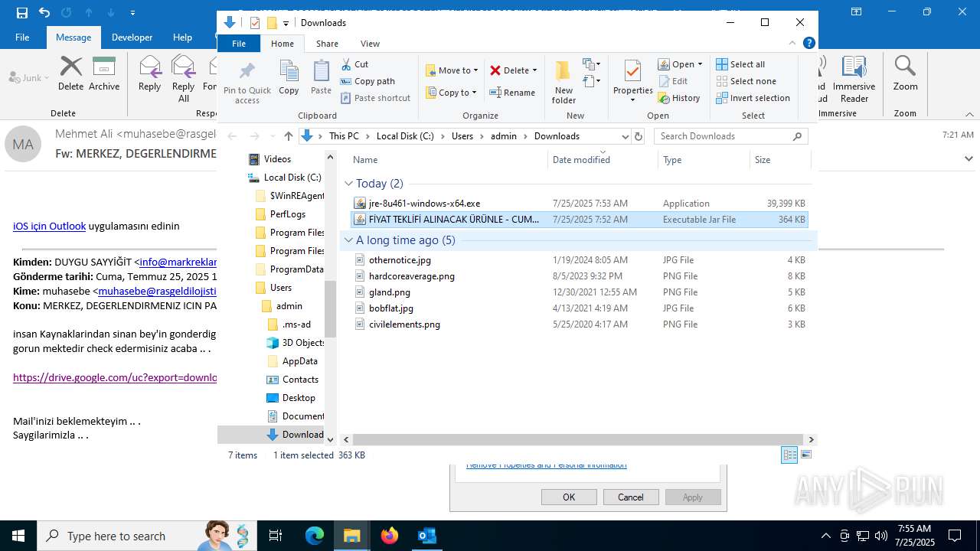Click the New folder icon
Viewport: 980px width, 551px height.
click(x=563, y=71)
